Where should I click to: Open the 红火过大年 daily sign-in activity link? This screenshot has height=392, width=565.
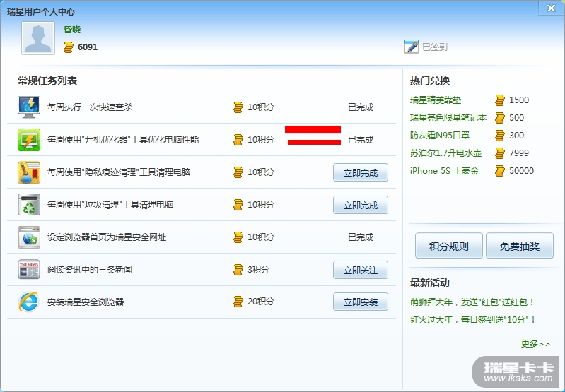pos(473,320)
